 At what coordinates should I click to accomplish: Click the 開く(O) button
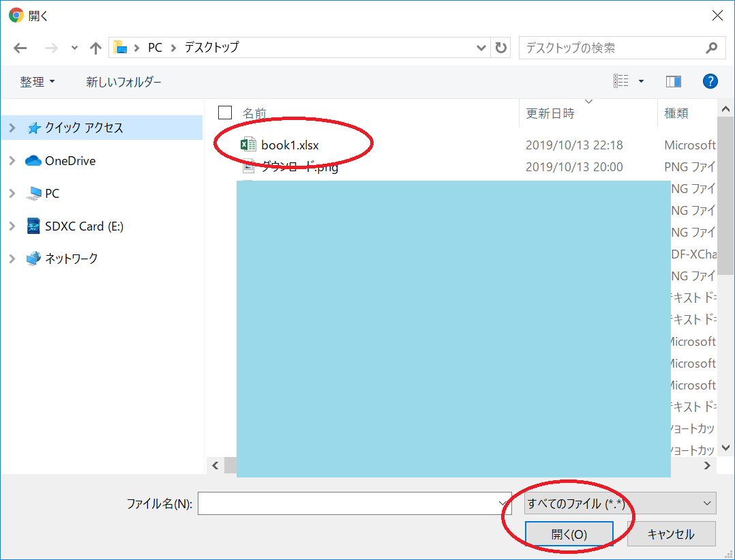pos(569,534)
